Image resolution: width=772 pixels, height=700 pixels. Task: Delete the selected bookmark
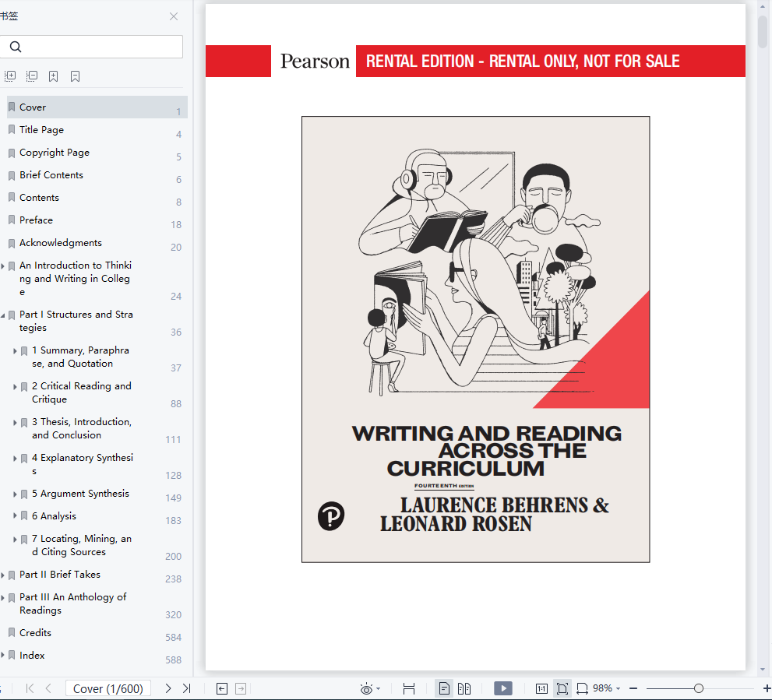[75, 76]
